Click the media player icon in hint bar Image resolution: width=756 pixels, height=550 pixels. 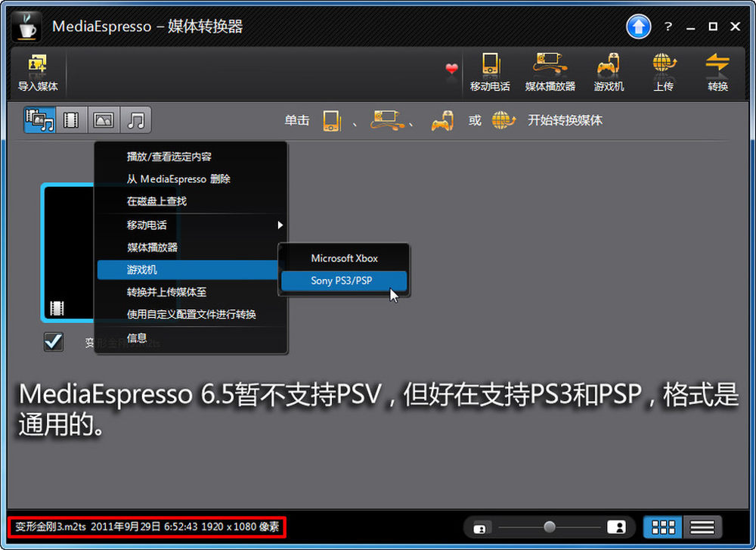coord(387,120)
